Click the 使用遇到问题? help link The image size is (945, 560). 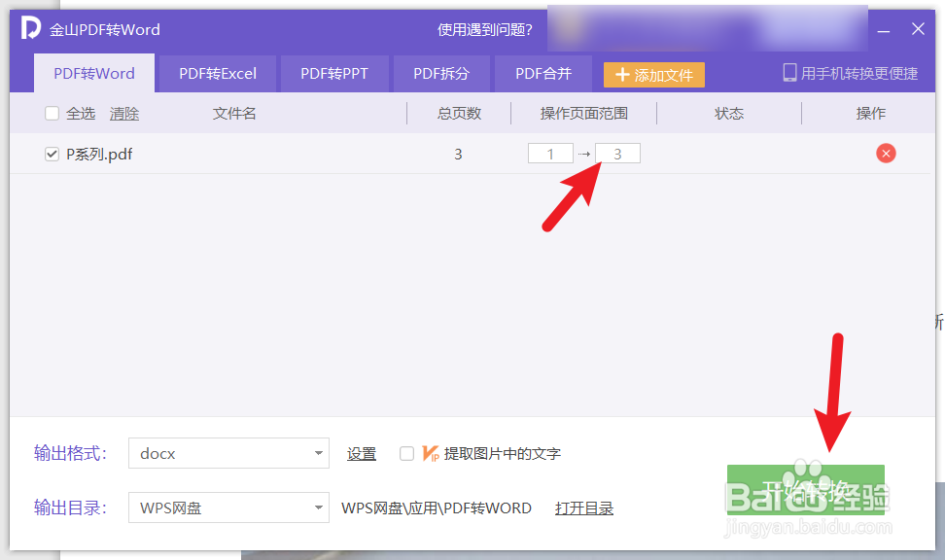coord(485,29)
